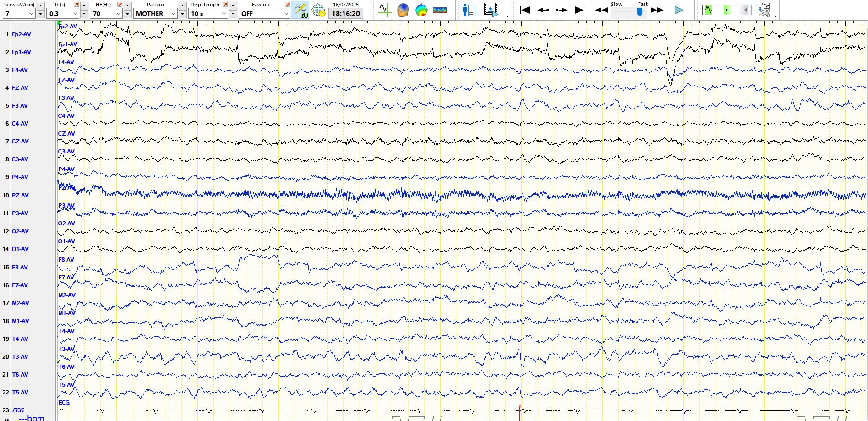
Task: Step TC(s) value up
Action: point(84,5)
